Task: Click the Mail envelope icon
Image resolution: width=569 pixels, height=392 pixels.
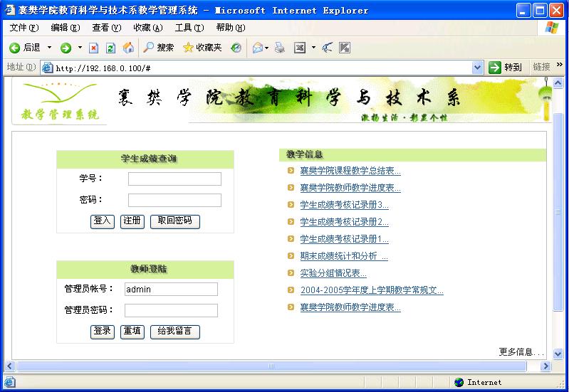Action: pos(257,48)
